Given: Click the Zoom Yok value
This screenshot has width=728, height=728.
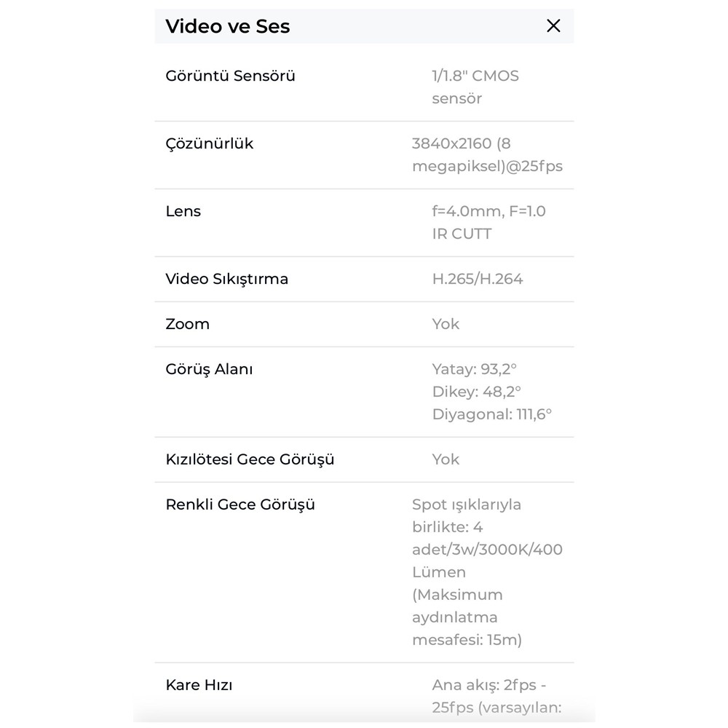Looking at the screenshot, I should (446, 324).
